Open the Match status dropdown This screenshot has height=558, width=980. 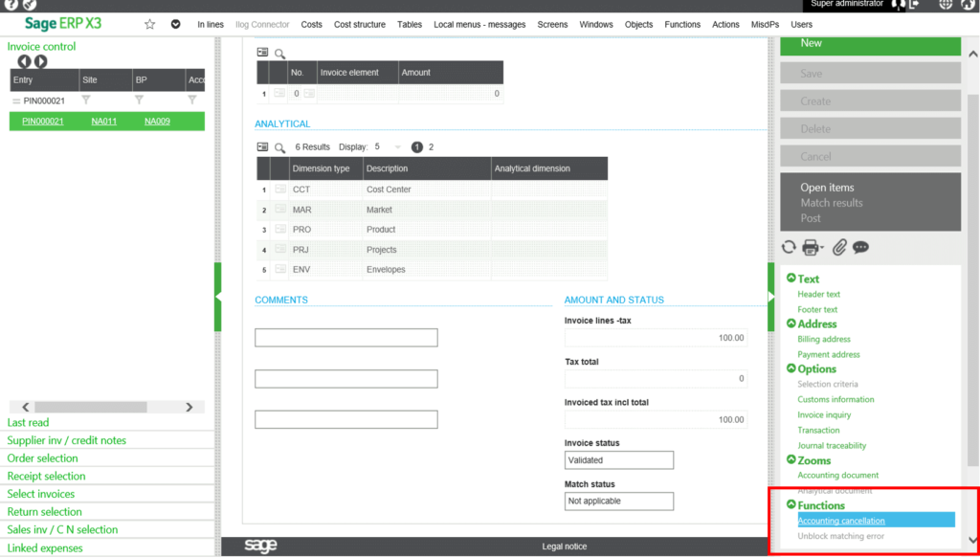618,501
